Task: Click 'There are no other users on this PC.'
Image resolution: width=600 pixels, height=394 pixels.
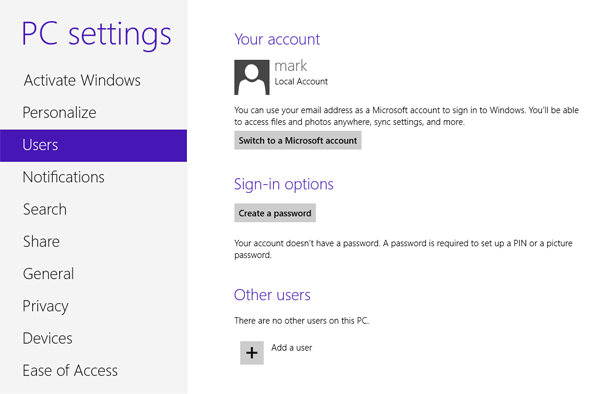Action: (x=302, y=321)
